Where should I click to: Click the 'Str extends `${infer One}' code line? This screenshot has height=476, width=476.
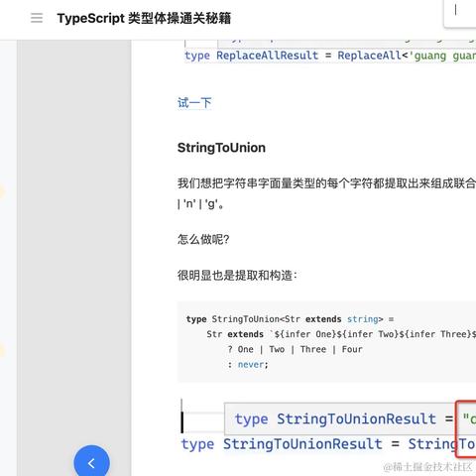341,334
